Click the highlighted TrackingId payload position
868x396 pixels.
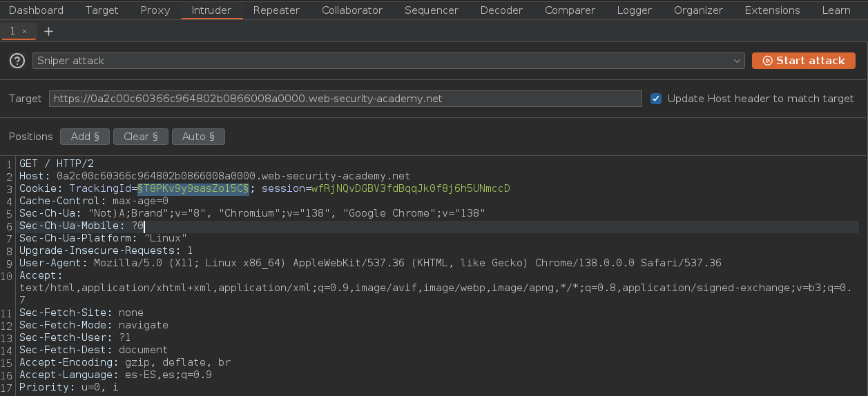pyautogui.click(x=193, y=188)
